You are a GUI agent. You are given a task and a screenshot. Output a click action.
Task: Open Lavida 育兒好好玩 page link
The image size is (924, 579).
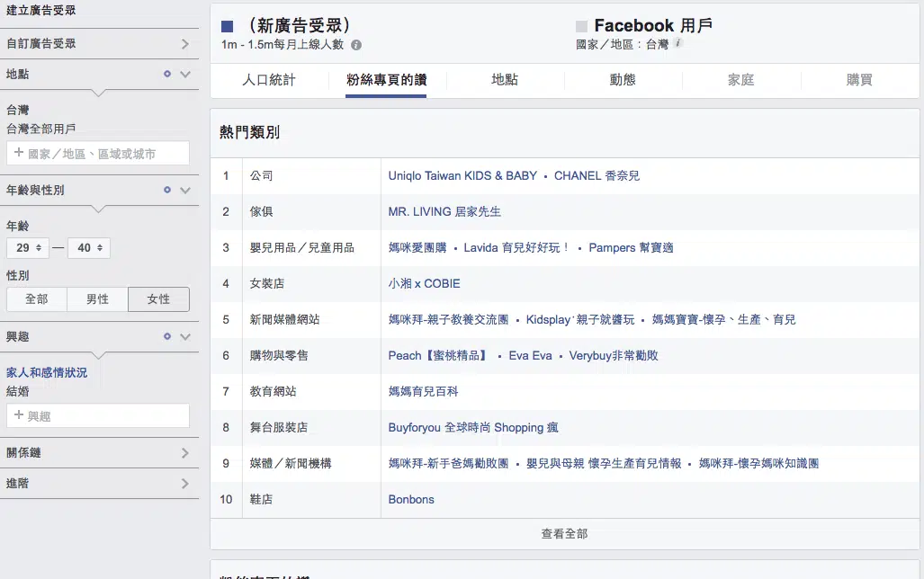[x=516, y=247]
